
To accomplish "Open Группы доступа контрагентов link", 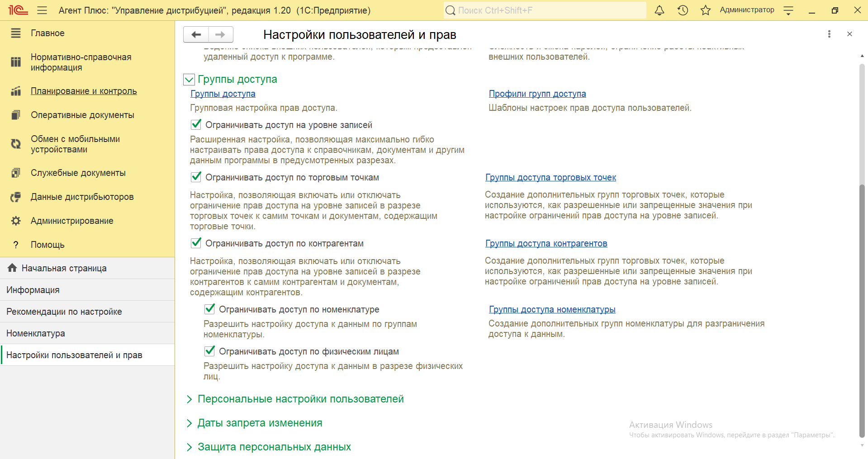I will tap(546, 243).
